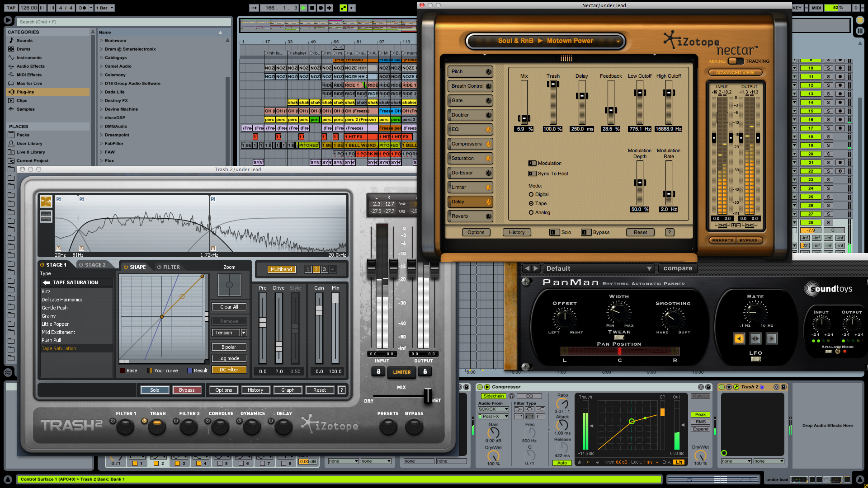Viewport: 868px width, 488px height.
Task: Toggle the Trash 2 module power knob icon
Action: tap(144, 421)
